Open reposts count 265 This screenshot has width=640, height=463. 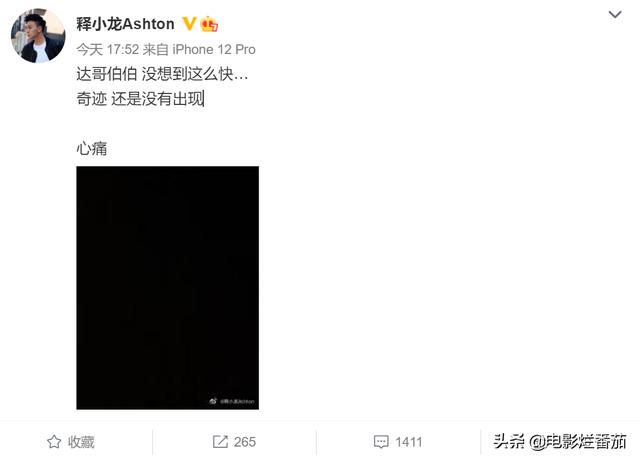245,442
